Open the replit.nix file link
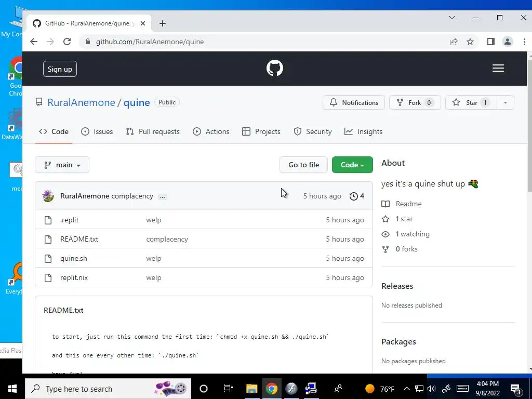Screen dimensions: 532x399 (74, 277)
